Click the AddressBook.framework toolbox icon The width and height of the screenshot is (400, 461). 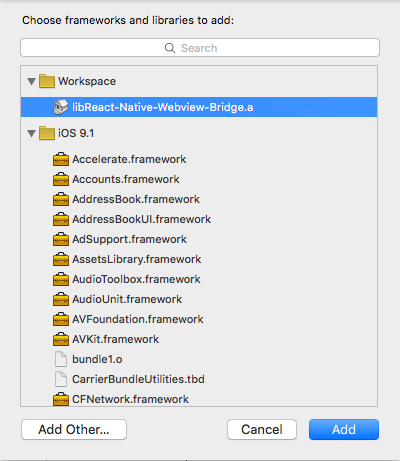tap(61, 199)
